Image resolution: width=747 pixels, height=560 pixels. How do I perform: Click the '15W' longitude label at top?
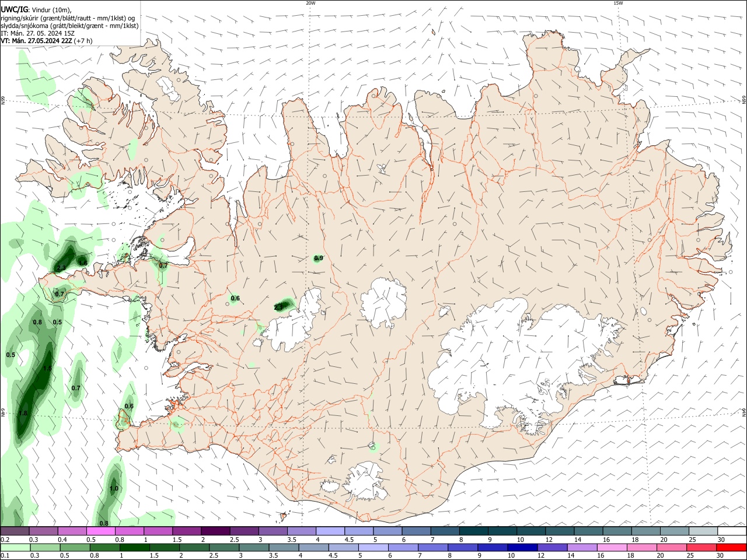pyautogui.click(x=618, y=3)
